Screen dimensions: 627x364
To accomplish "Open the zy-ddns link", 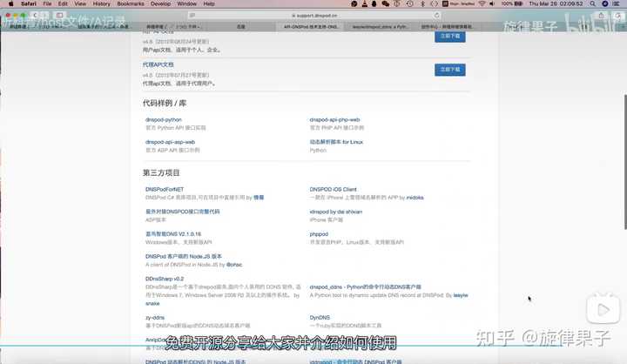I will tap(155, 317).
